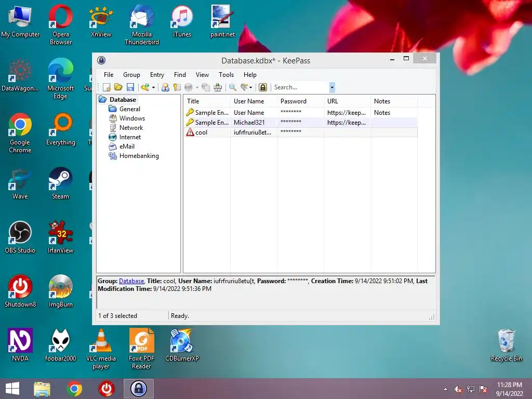This screenshot has height=399, width=532.
Task: Click the Copy User Name icon
Action: (165, 87)
